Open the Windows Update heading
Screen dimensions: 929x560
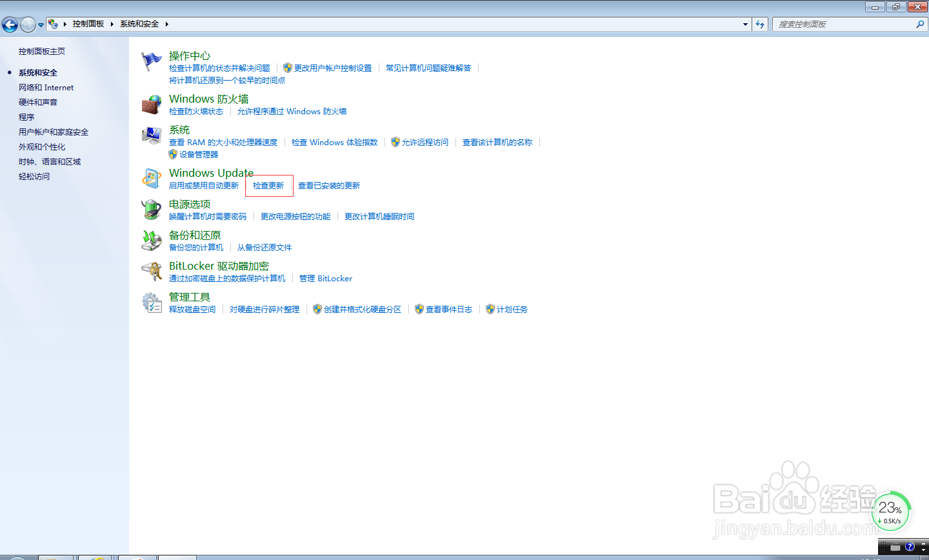(211, 173)
